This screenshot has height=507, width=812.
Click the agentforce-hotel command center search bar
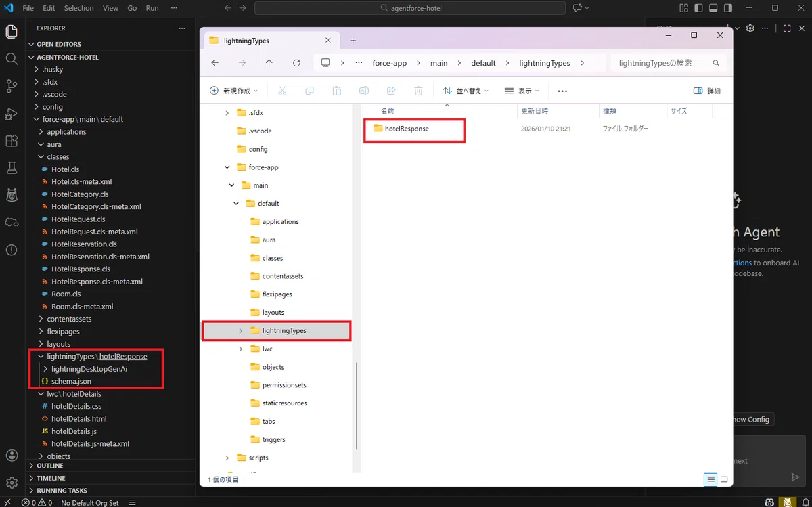[410, 8]
